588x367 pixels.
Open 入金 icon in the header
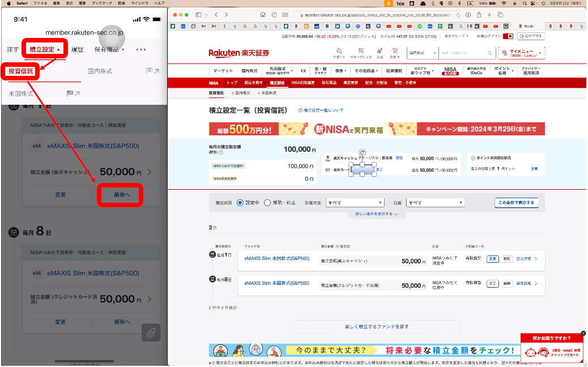[x=380, y=53]
